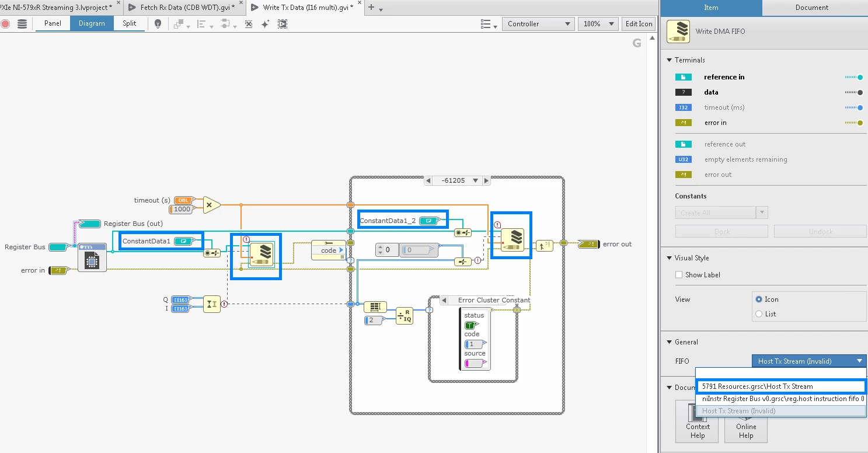Select the List view radio button
This screenshot has width=868, height=453.
tap(759, 313)
